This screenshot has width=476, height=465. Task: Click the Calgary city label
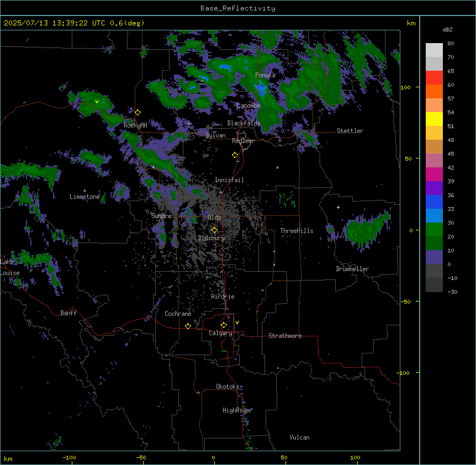click(x=220, y=333)
